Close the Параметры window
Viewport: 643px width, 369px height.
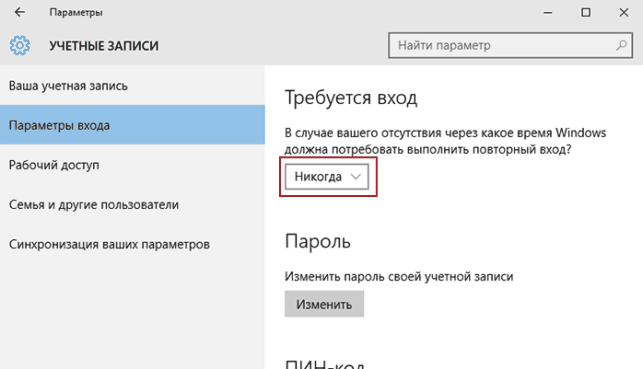pos(624,12)
